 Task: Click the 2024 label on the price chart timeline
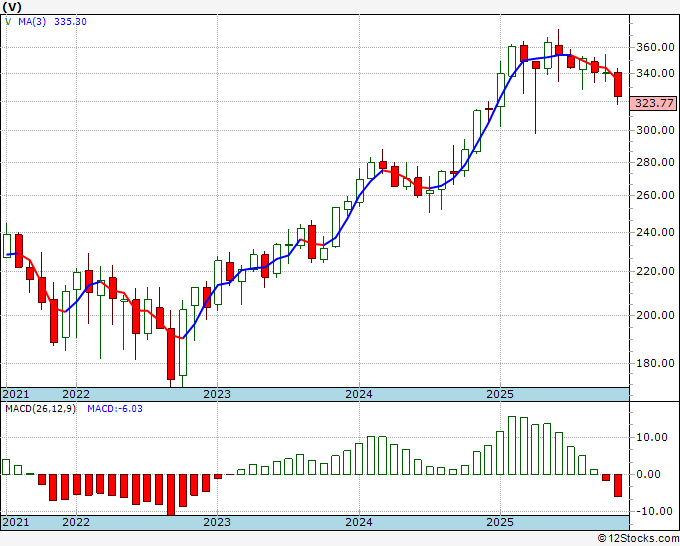359,394
